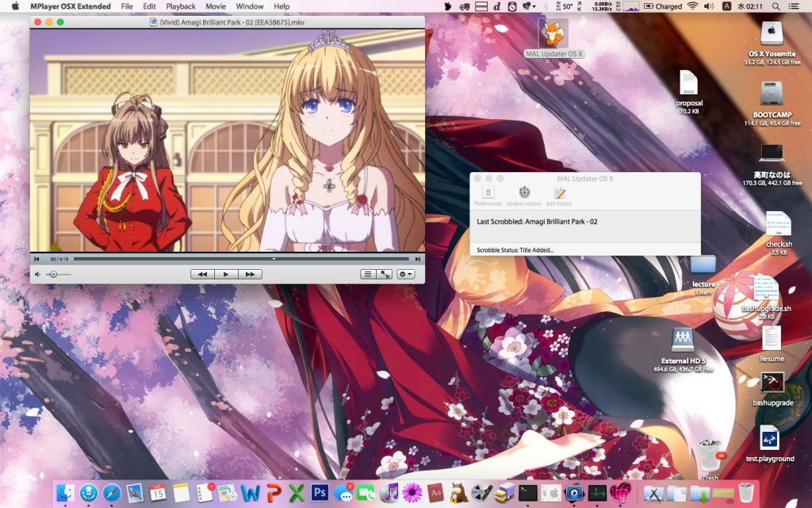The height and width of the screenshot is (508, 812).
Task: Toggle fullscreen mode in MPlayer
Action: click(x=385, y=274)
